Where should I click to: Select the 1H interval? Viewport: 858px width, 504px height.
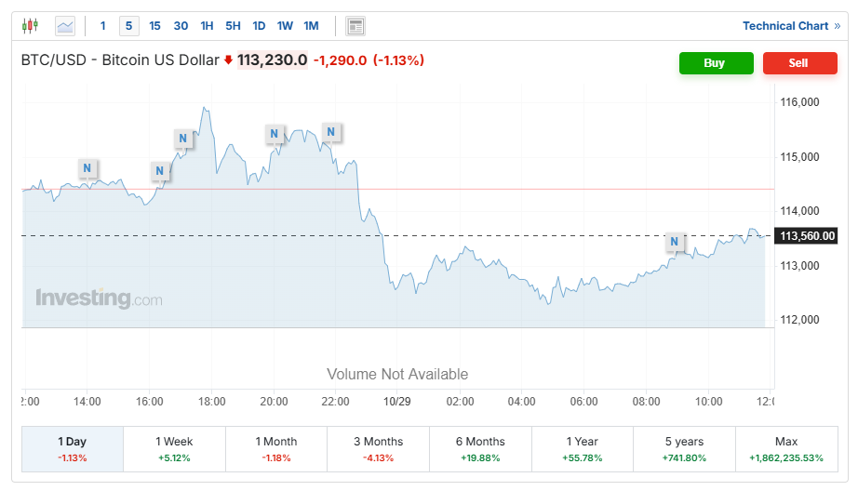[207, 26]
